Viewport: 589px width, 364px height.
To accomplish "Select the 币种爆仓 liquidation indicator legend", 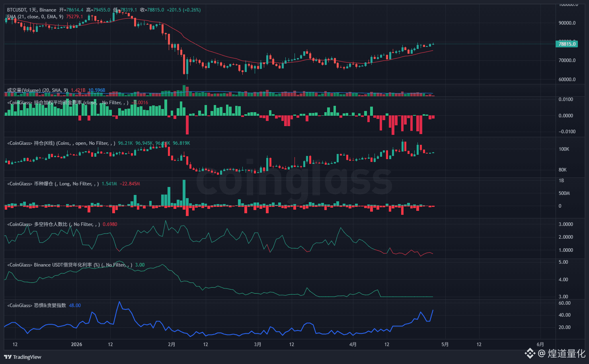I will (x=53, y=184).
